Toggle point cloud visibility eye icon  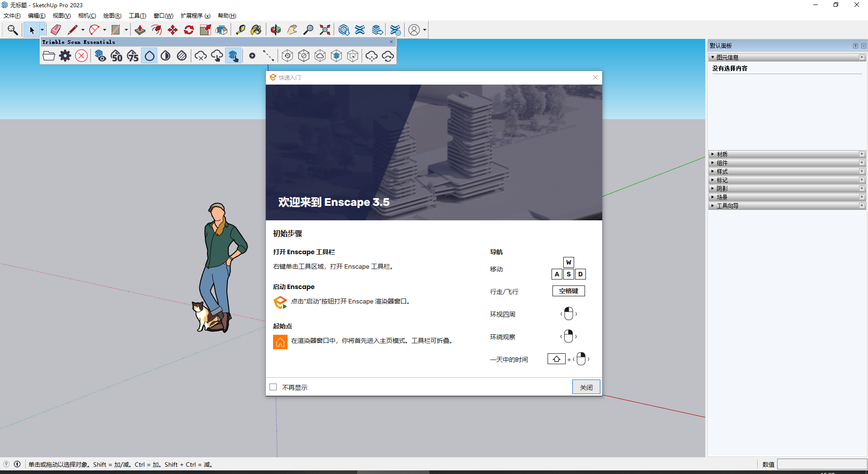pos(100,56)
